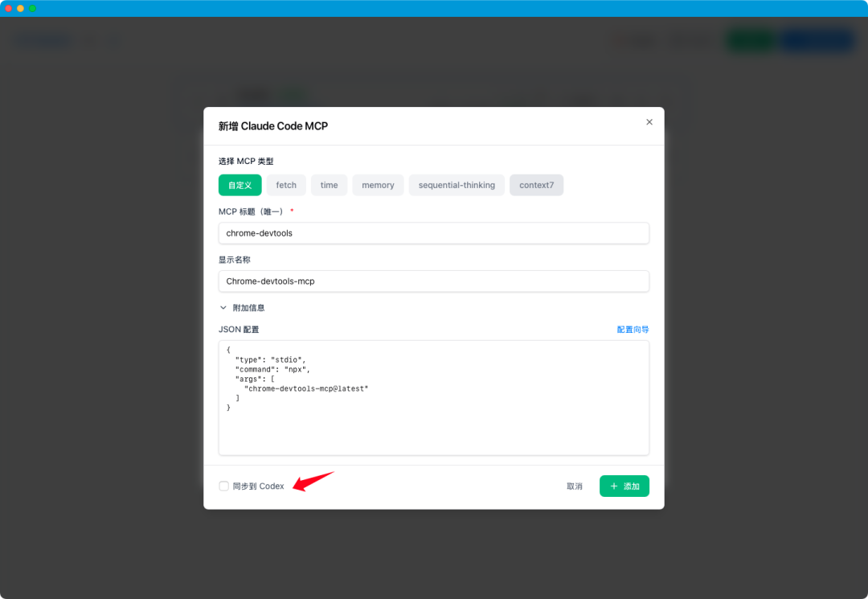
Task: Click the blurred green button in background header
Action: point(750,41)
